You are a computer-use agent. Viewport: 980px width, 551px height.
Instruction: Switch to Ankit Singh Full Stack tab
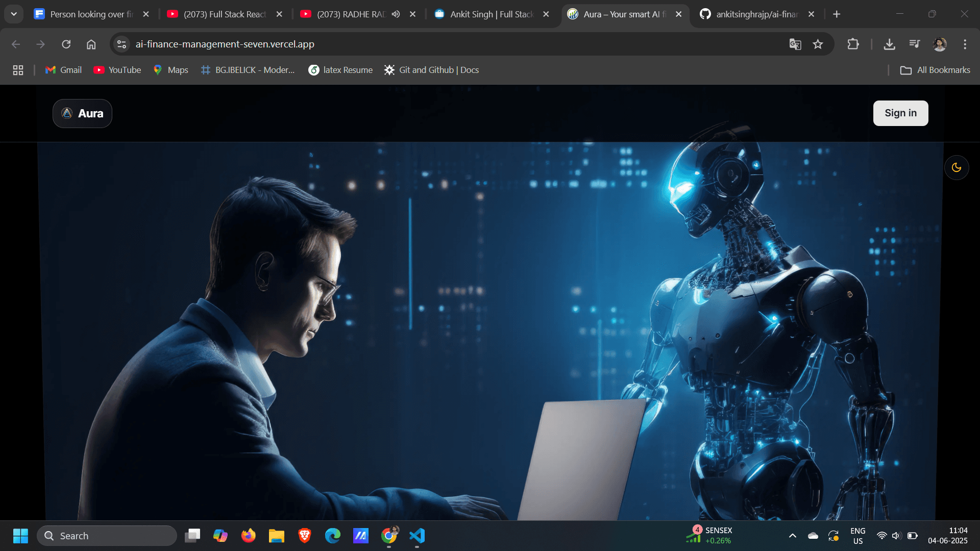point(491,14)
